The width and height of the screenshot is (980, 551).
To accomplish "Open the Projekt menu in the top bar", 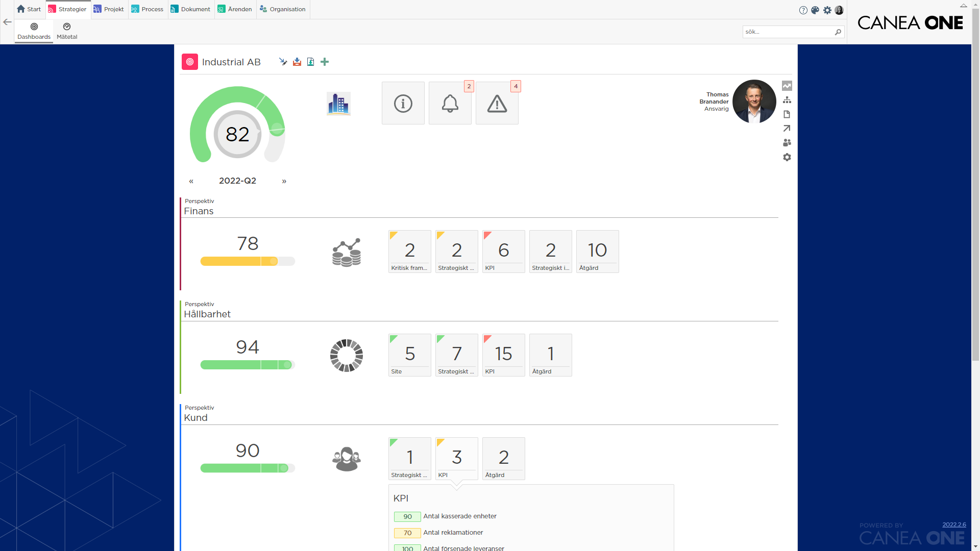I will [109, 9].
